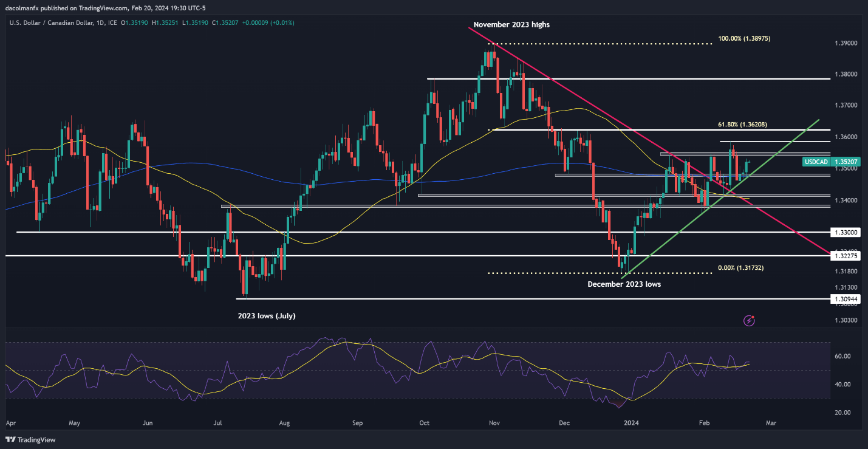Click the current price label 1.35207
The height and width of the screenshot is (449, 868).
coord(846,162)
